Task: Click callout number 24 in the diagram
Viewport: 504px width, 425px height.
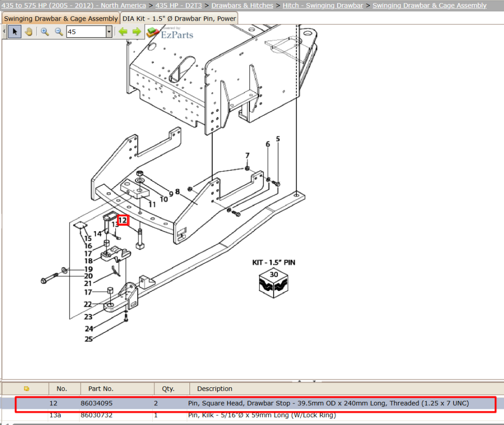Action: (89, 329)
